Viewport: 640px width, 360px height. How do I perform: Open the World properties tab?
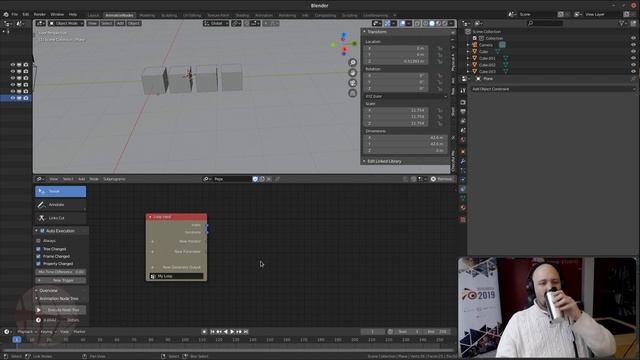pyautogui.click(x=463, y=140)
